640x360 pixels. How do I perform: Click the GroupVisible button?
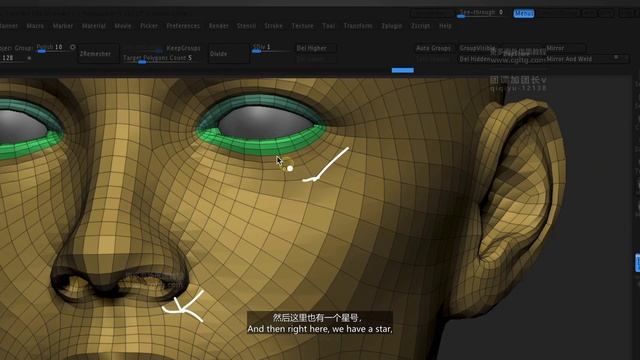[478, 48]
